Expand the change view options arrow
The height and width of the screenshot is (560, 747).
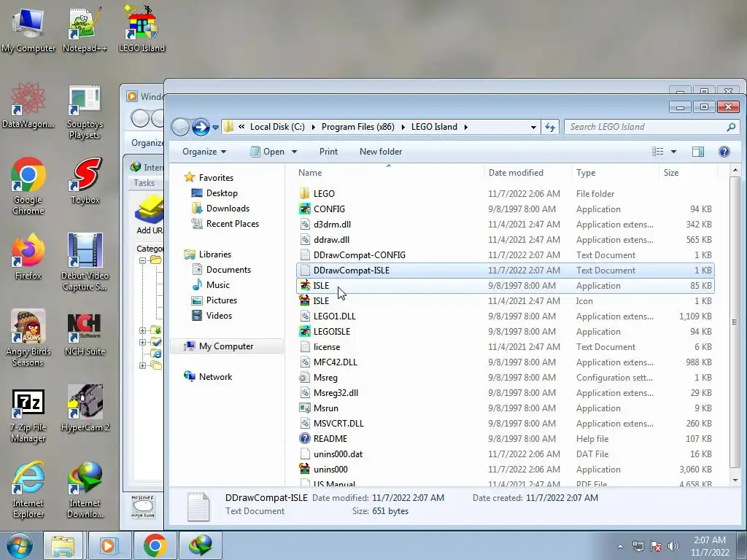673,152
